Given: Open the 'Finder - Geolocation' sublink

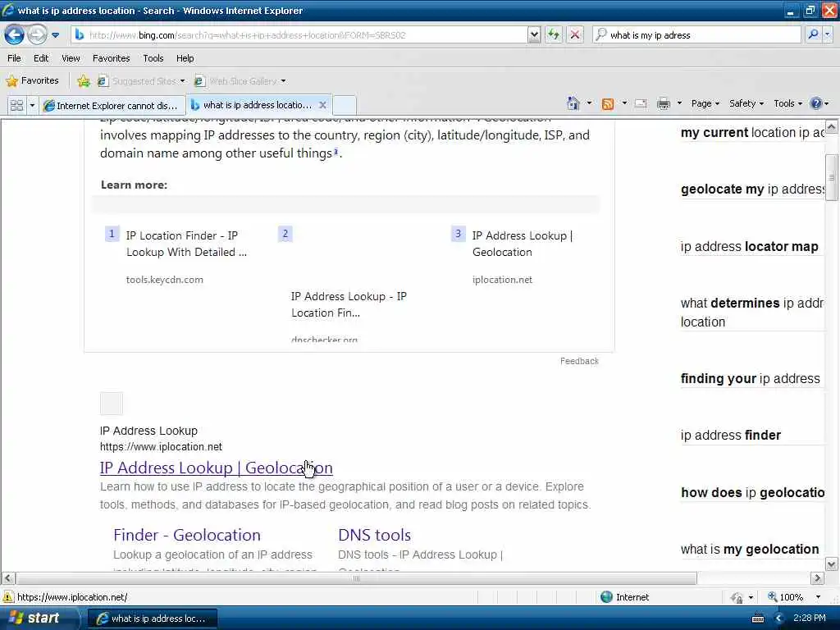Looking at the screenshot, I should (187, 535).
